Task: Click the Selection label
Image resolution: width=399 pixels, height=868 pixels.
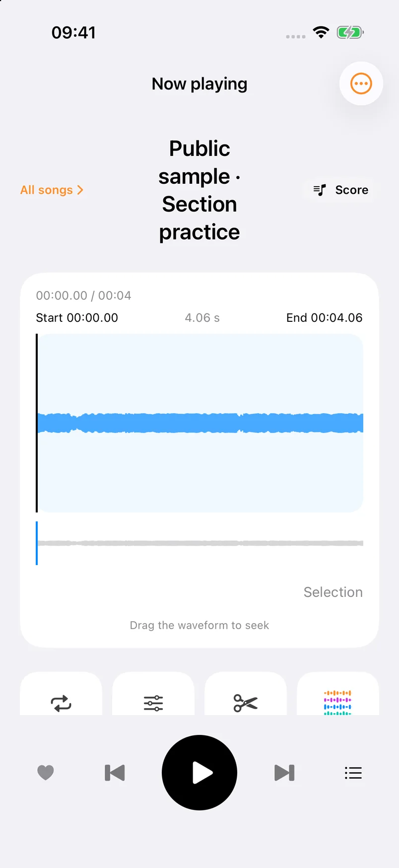Action: tap(333, 592)
